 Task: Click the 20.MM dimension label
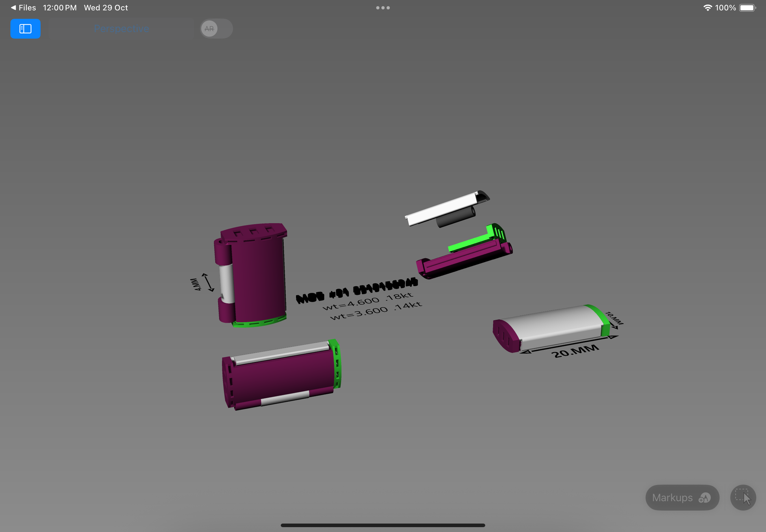pos(575,351)
